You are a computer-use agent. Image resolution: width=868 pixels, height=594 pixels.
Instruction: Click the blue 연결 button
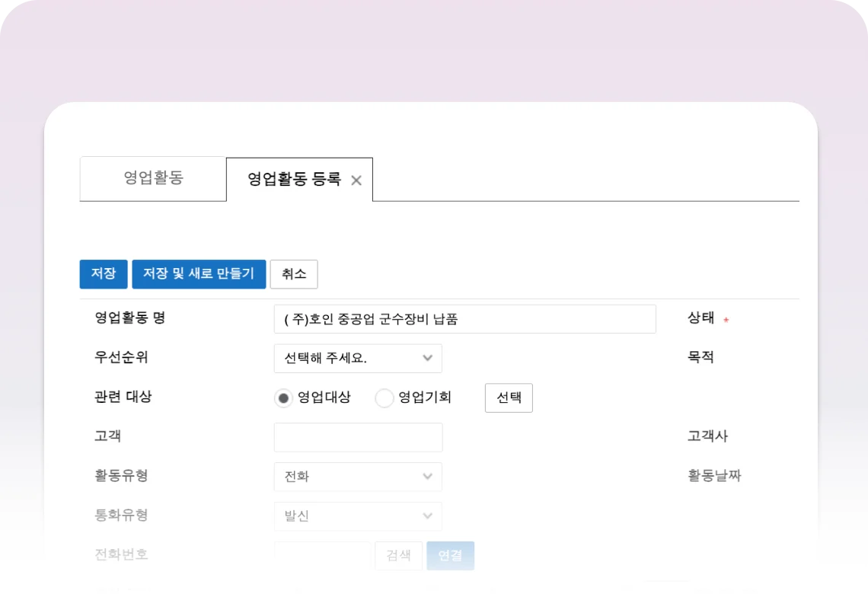click(450, 556)
